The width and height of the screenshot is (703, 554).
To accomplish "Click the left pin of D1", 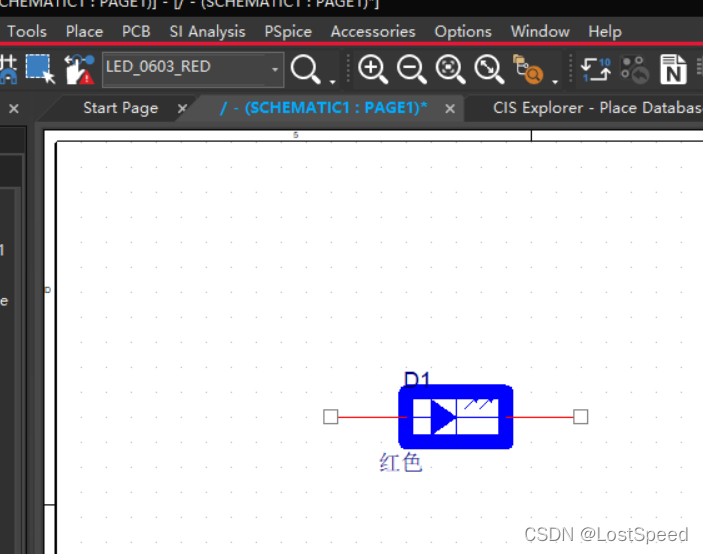I will coord(331,416).
